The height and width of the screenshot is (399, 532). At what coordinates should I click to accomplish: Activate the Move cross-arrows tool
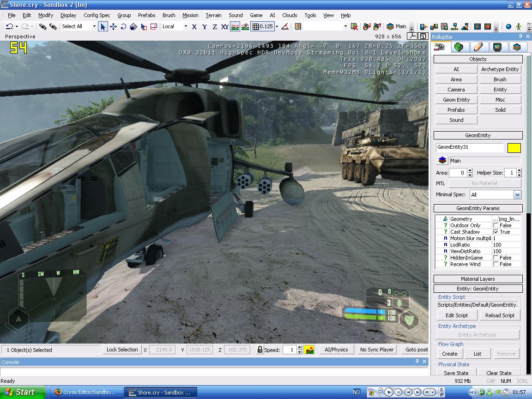113,26
